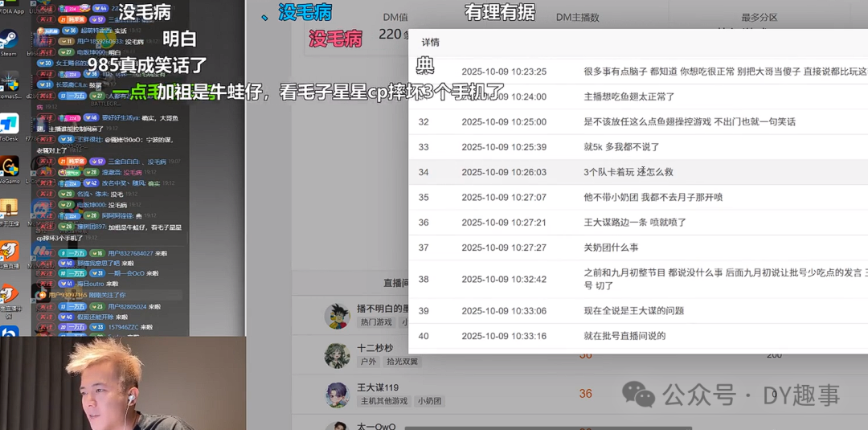
Task: Click message 就5k 多我都不说了
Action: point(621,147)
